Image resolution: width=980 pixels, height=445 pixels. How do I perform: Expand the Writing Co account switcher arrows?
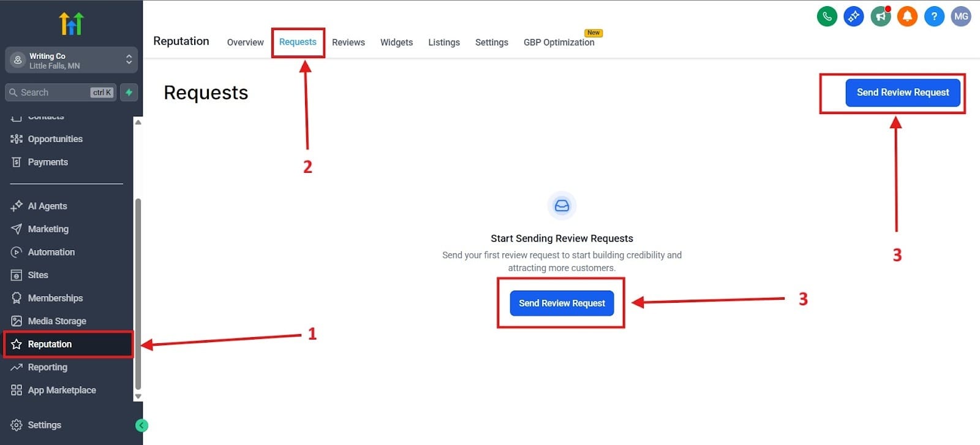pyautogui.click(x=129, y=59)
